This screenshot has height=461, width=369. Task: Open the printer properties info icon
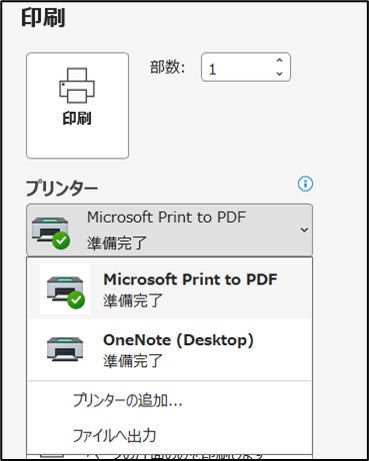(x=305, y=184)
